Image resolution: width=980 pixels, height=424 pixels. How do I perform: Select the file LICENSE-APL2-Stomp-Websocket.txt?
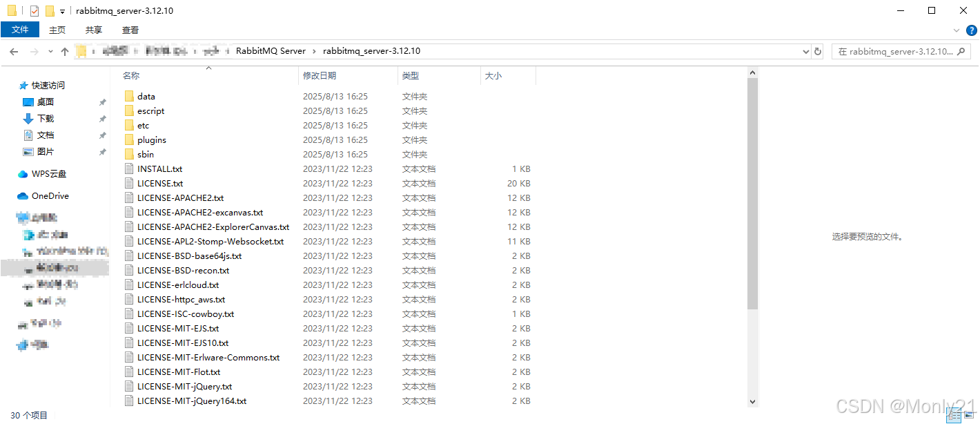point(210,241)
